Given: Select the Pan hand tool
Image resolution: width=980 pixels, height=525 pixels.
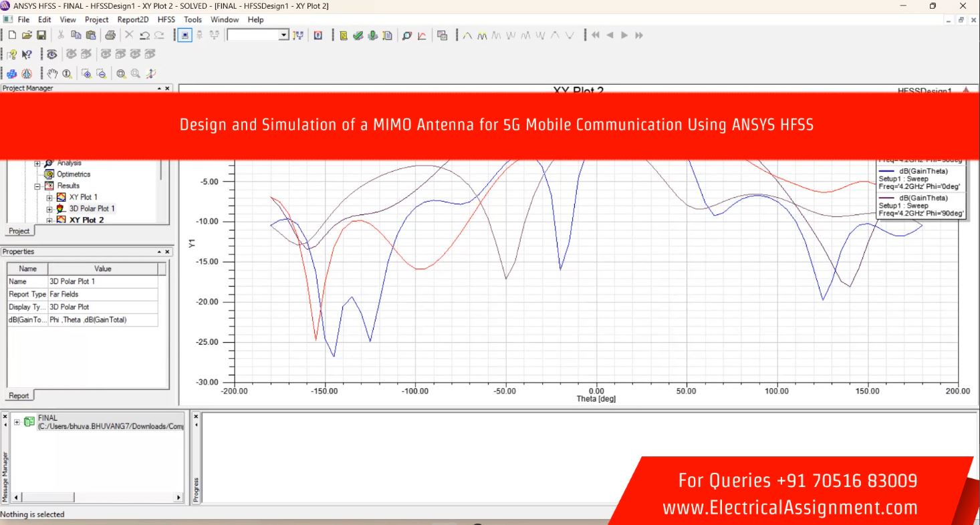Looking at the screenshot, I should click(x=53, y=74).
